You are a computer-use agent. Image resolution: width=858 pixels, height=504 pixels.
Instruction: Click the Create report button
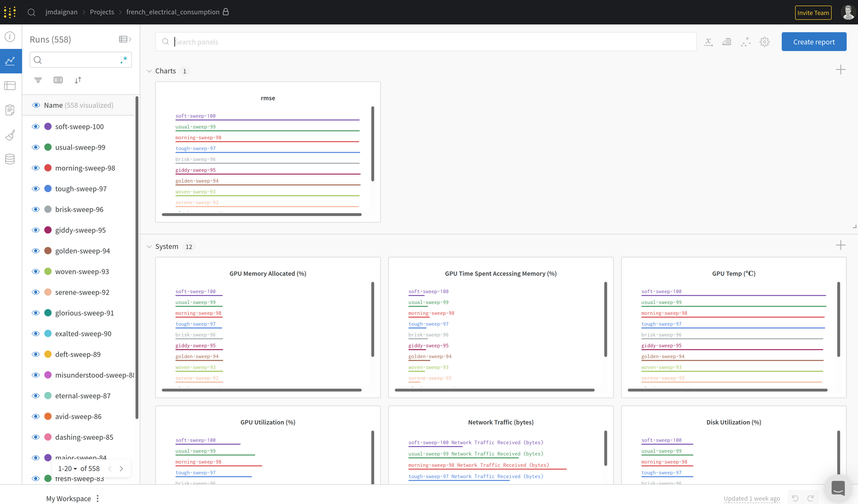coord(813,41)
